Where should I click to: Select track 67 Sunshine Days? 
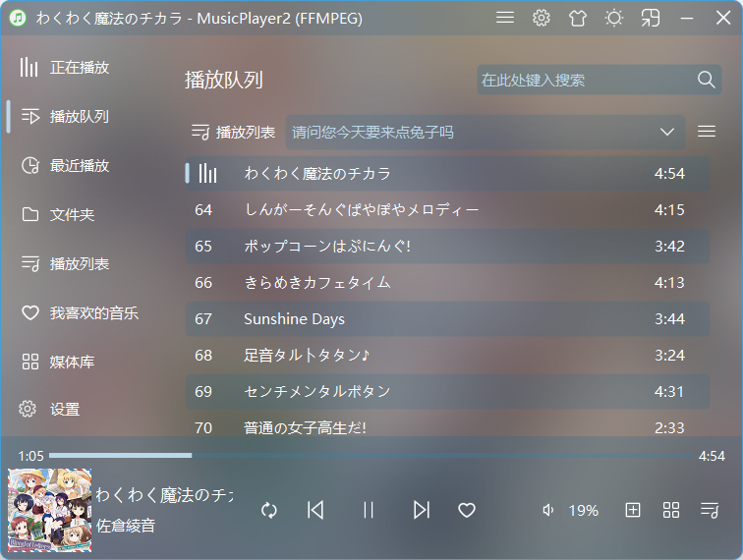point(447,319)
